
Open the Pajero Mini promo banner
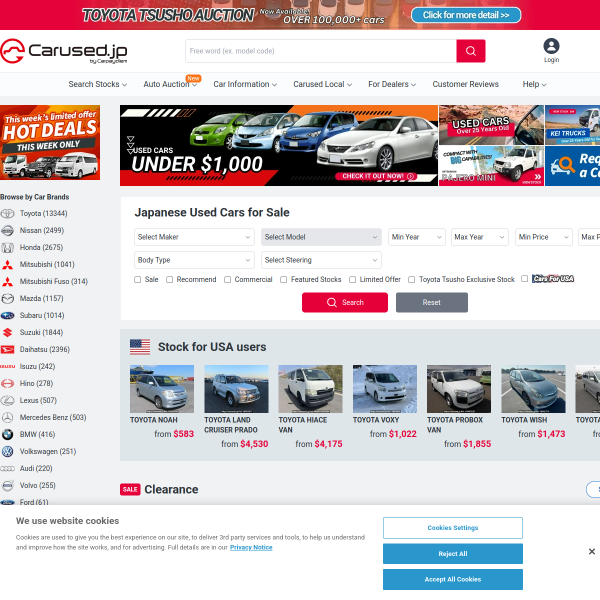click(491, 166)
